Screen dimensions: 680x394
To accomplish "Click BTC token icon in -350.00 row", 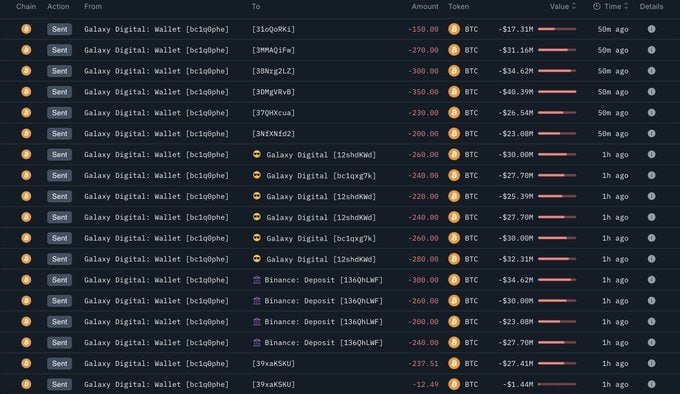I will [454, 91].
